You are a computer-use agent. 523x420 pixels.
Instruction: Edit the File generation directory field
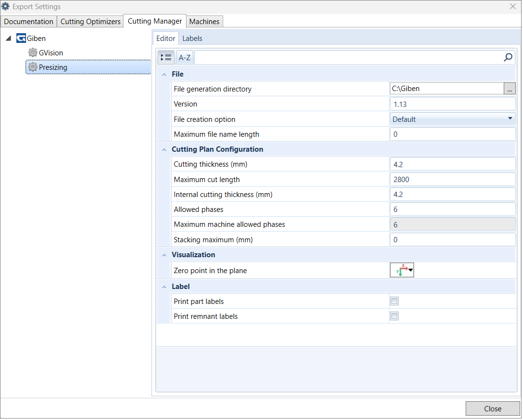point(447,89)
